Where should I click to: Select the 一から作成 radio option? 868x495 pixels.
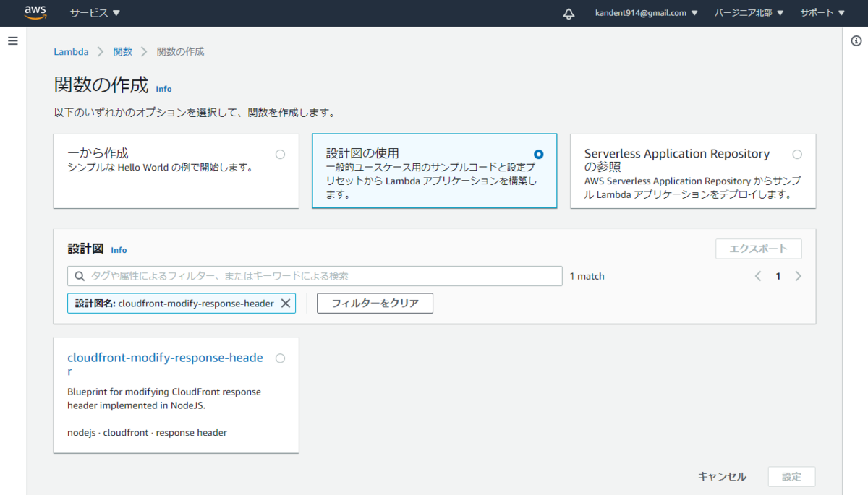click(280, 154)
